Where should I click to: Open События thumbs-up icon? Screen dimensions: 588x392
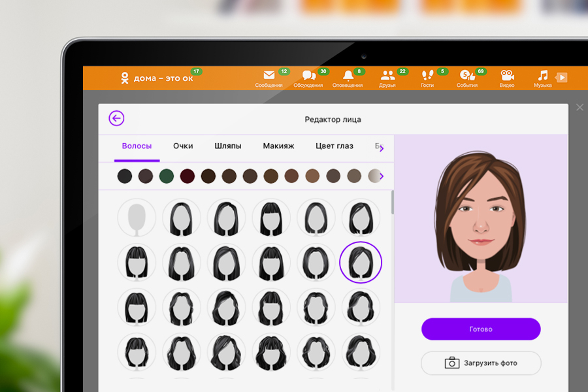[467, 75]
